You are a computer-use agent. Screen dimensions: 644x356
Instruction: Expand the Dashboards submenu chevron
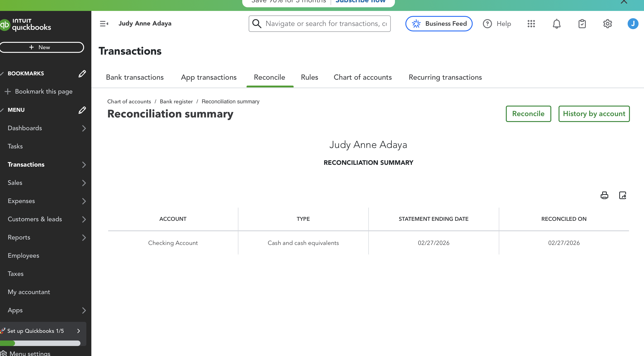coord(84,128)
